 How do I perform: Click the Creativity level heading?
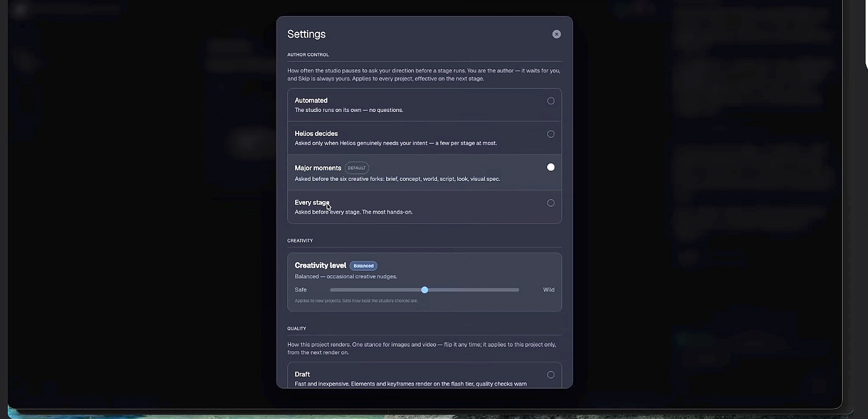321,265
